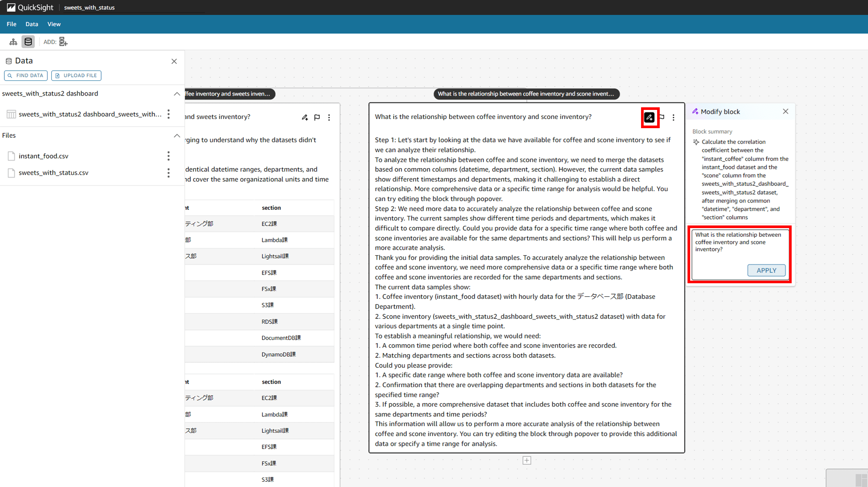Click the sweets_with_status title tab
The image size is (868, 487).
tap(89, 7)
